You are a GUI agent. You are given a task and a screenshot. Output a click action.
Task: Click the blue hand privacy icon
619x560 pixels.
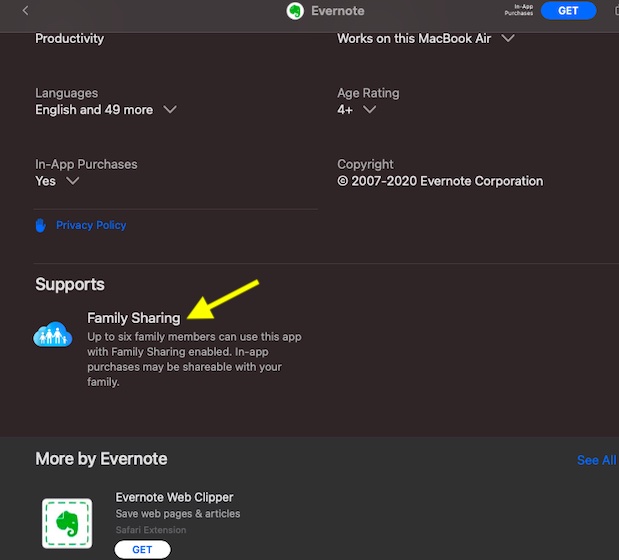point(41,225)
